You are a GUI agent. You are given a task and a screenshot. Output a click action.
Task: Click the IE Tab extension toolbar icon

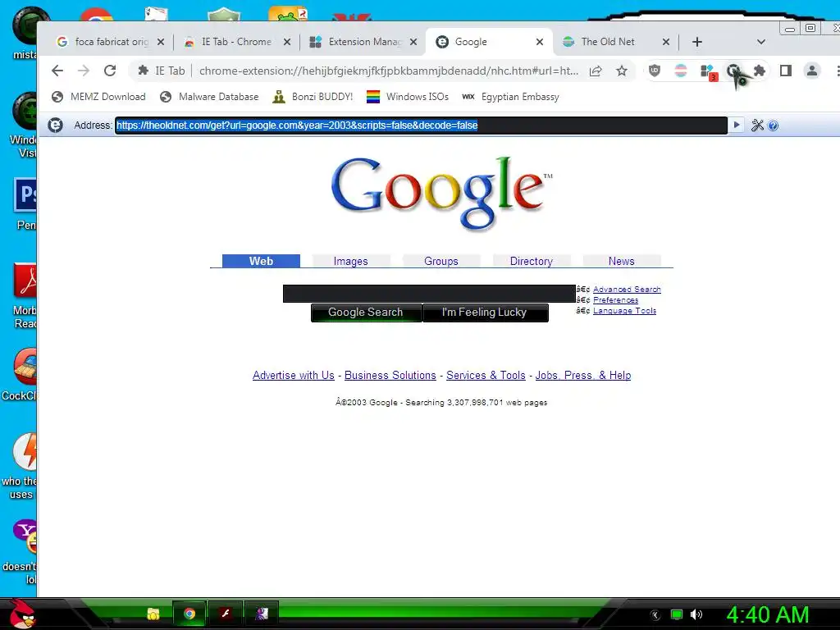733,71
